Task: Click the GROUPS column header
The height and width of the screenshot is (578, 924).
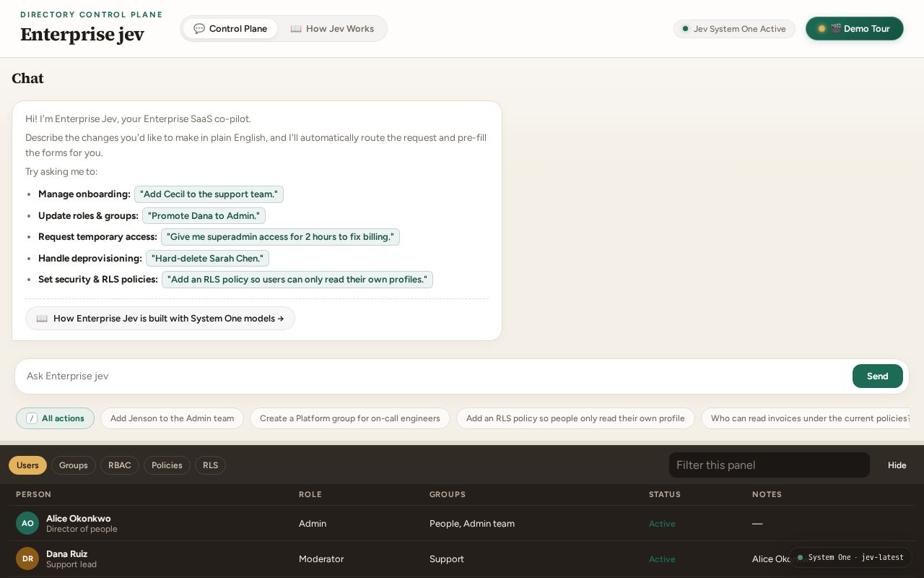Action: click(448, 494)
